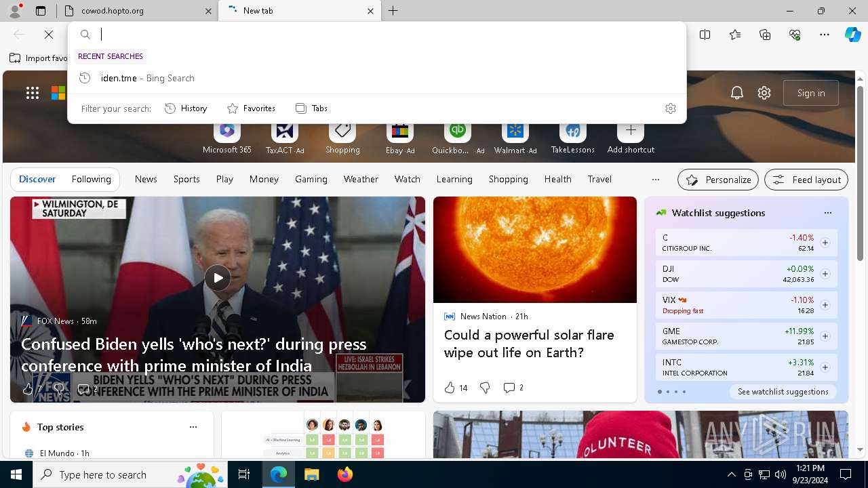The height and width of the screenshot is (488, 868).
Task: Open TaxACT ad shortcut
Action: 285,138
